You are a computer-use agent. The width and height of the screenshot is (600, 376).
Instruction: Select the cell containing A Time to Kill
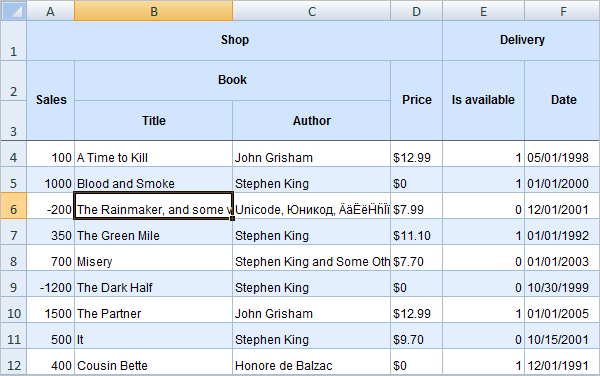point(153,154)
